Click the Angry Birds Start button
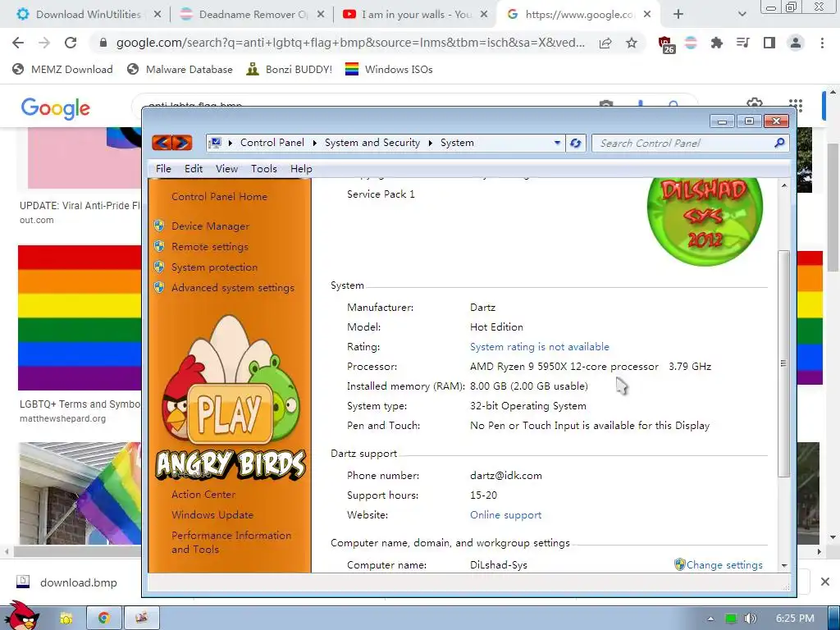The height and width of the screenshot is (630, 840). pos(21,616)
